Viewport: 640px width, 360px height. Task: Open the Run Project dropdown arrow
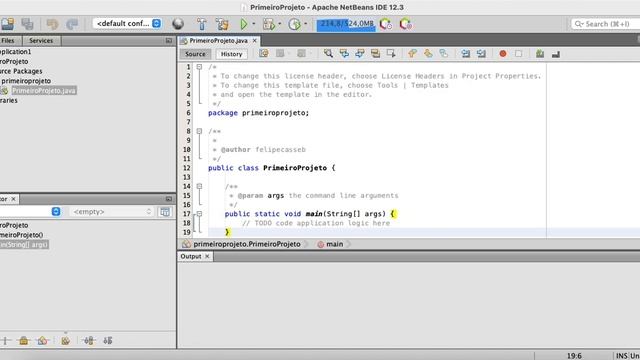pos(253,24)
